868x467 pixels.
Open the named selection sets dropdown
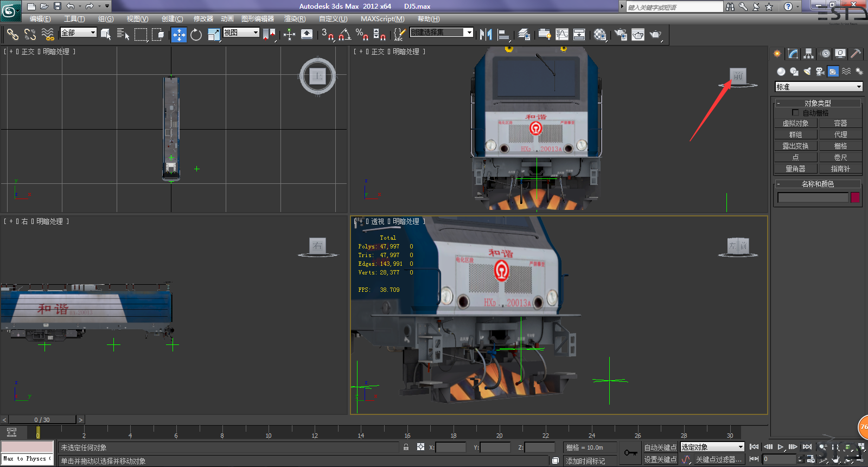coord(442,33)
